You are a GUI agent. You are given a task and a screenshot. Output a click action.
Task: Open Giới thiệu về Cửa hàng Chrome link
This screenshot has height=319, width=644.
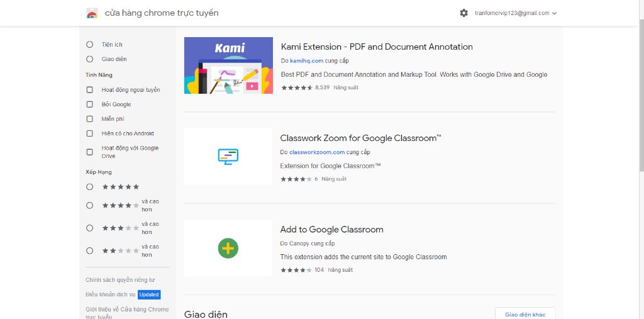click(x=127, y=313)
